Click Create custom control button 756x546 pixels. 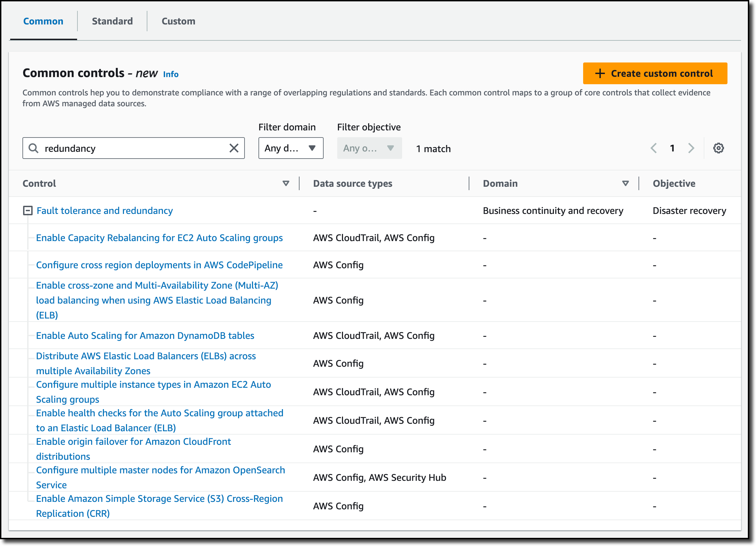(x=655, y=73)
